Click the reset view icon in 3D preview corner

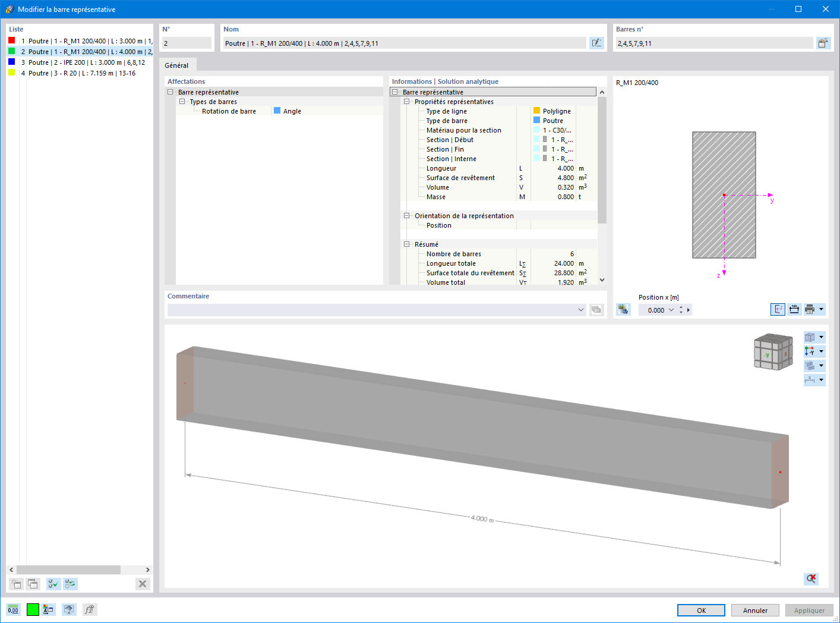[811, 578]
